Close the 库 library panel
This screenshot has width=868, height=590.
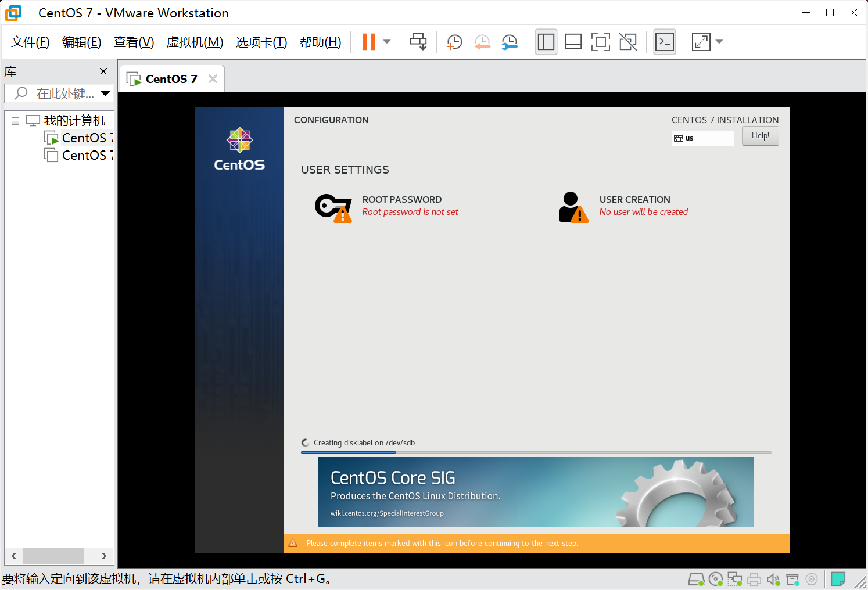pyautogui.click(x=103, y=71)
